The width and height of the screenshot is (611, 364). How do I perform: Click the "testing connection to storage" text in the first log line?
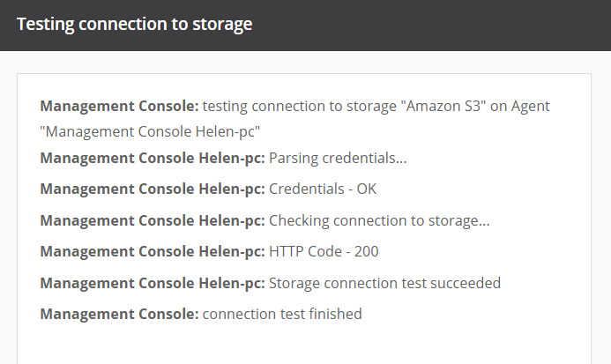pyautogui.click(x=300, y=107)
